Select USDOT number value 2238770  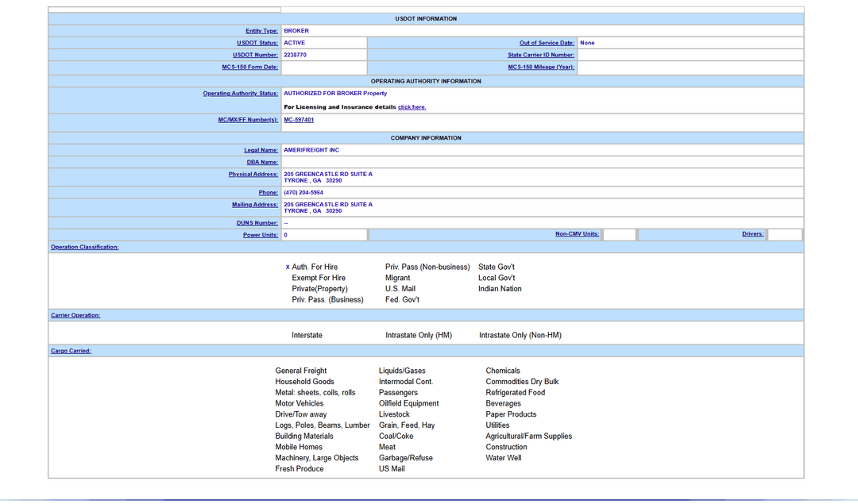point(295,56)
